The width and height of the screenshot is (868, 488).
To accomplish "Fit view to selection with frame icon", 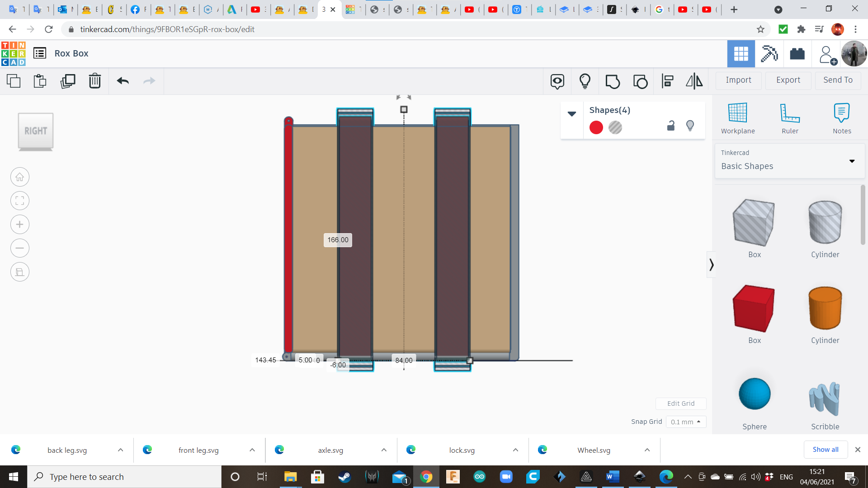I will tap(19, 201).
